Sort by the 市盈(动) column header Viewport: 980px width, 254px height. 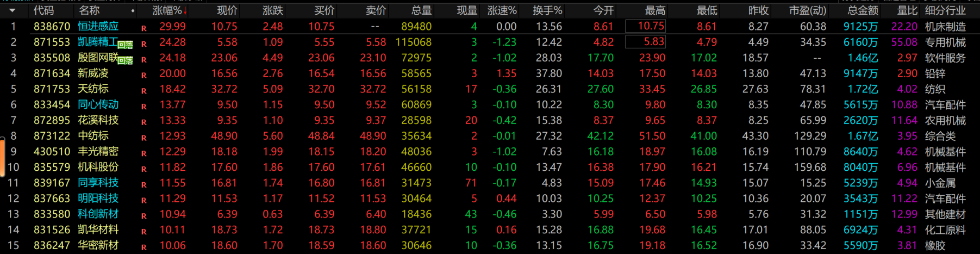coord(808,10)
